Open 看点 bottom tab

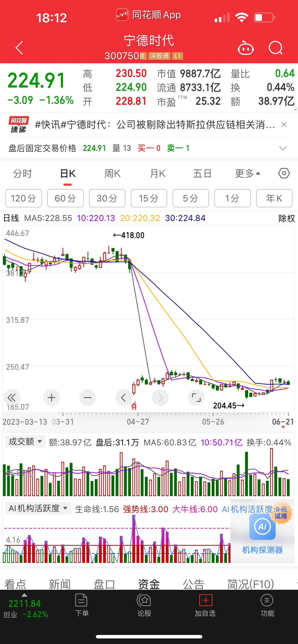[15, 584]
